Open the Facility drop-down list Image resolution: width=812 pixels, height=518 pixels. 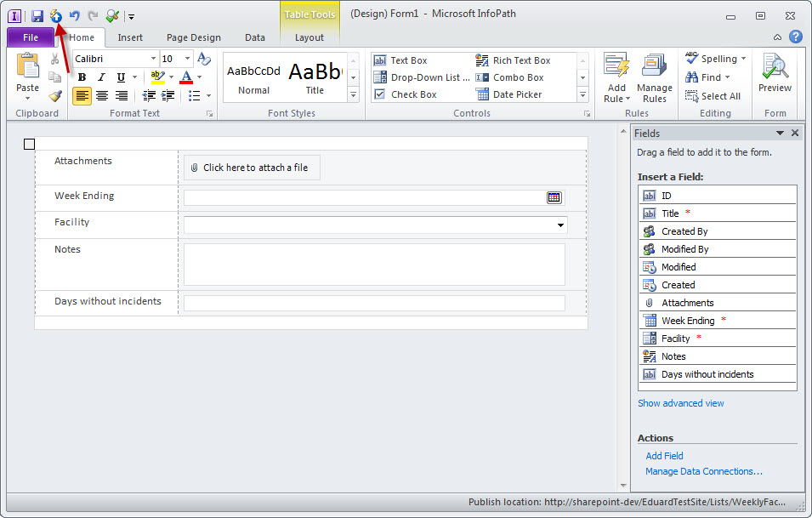click(560, 225)
